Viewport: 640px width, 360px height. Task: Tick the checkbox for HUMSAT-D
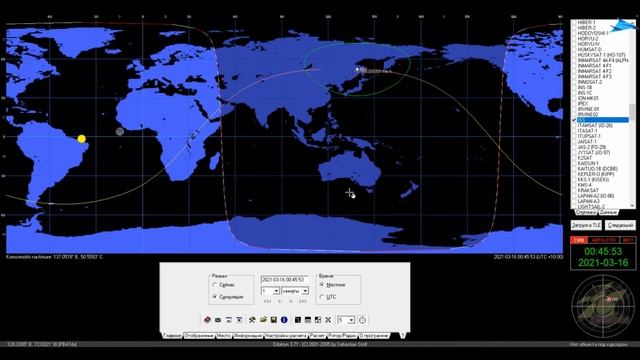(574, 49)
